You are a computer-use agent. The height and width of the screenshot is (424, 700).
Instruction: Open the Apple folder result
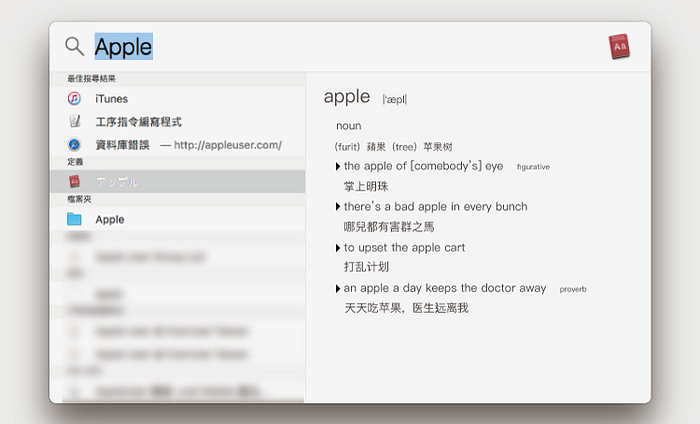pos(178,219)
